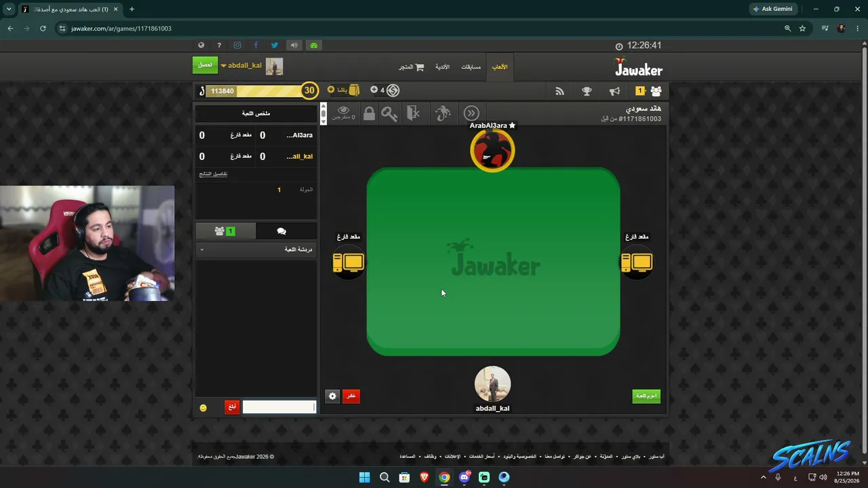Click the green button at the table's bottom corner

click(646, 396)
